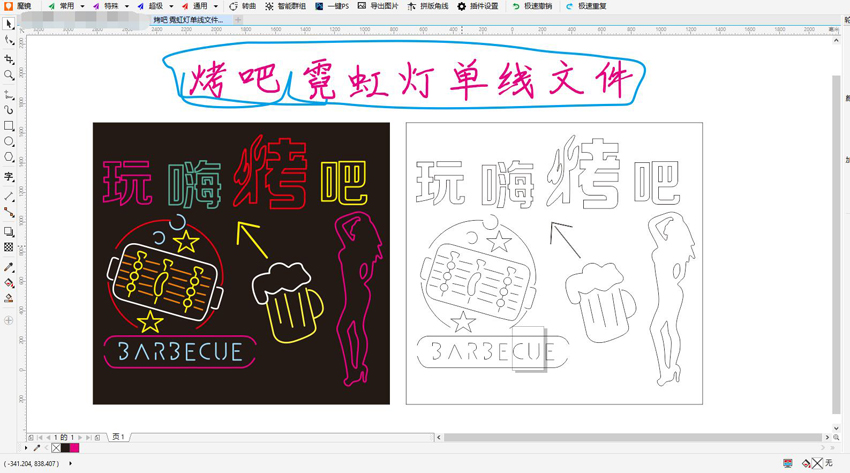Open the 常用 plugin menu
Screen dimensions: 850x473
61,6
